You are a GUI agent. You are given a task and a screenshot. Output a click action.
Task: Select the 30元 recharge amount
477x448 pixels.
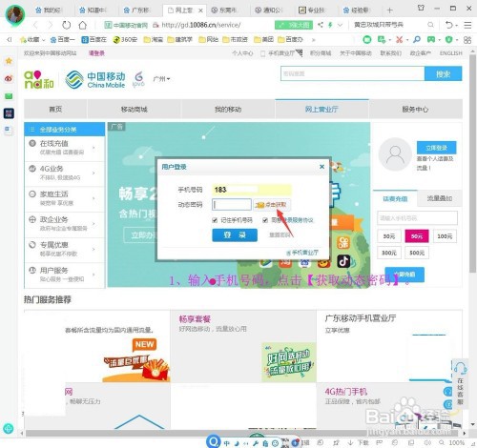click(x=389, y=236)
